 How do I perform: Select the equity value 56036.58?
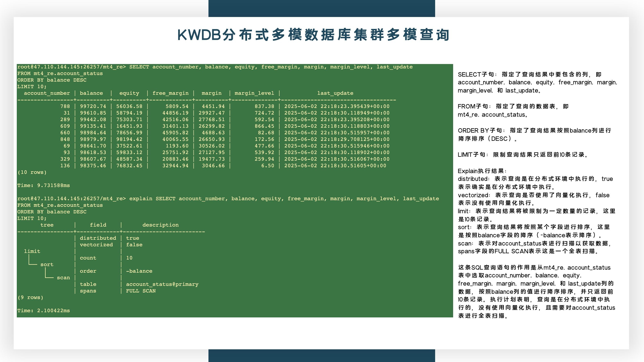pyautogui.click(x=129, y=107)
